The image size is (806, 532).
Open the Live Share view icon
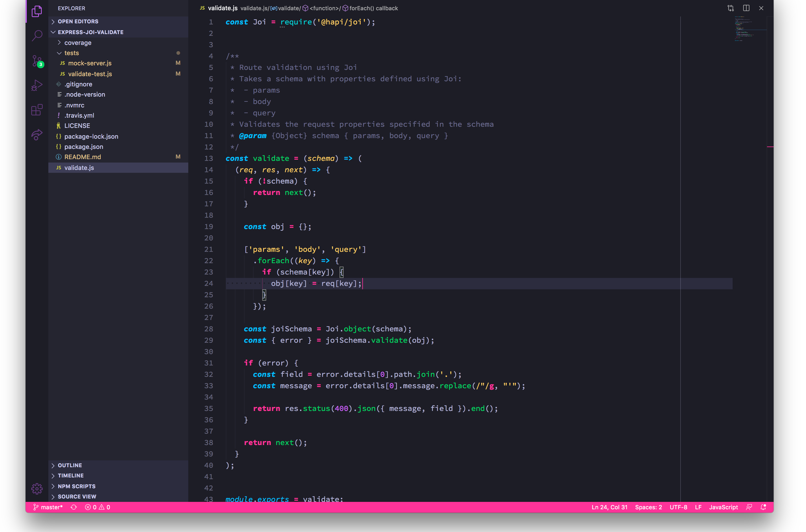37,135
